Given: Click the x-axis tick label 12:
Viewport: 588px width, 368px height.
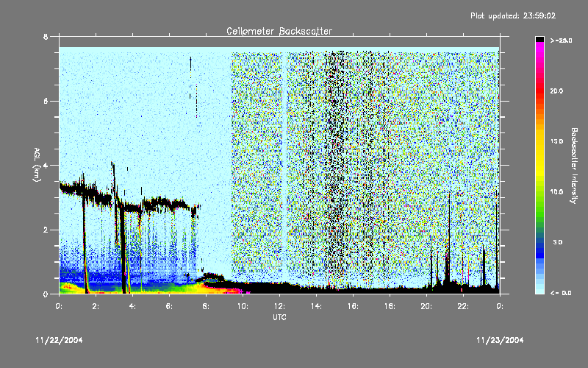Looking at the screenshot, I should click(x=279, y=306).
